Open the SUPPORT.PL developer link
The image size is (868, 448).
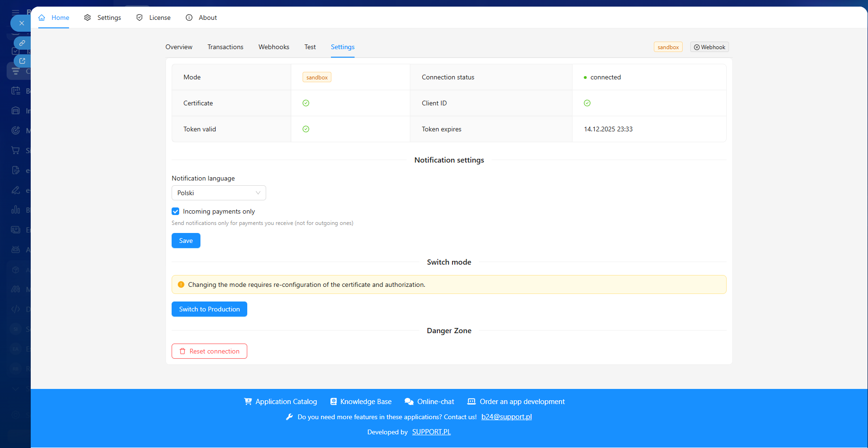431,432
